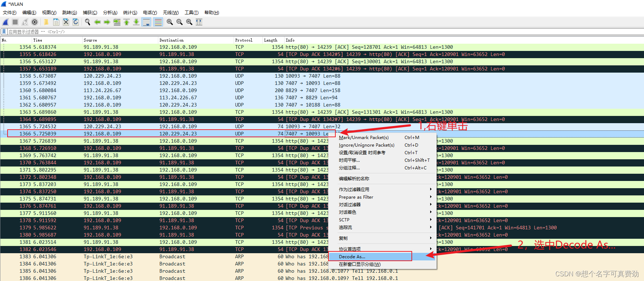Toggle auto-scroll during live capture
The width and height of the screenshot is (644, 281).
point(146,22)
